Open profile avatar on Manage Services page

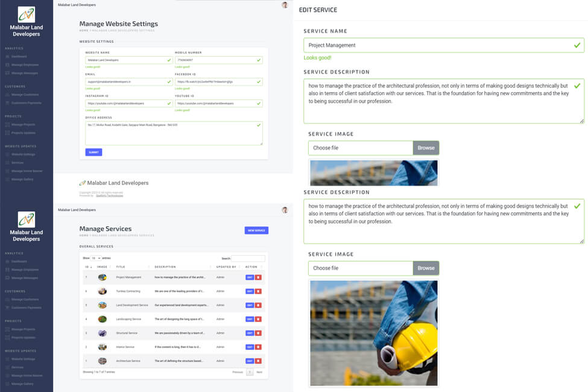pyautogui.click(x=285, y=210)
